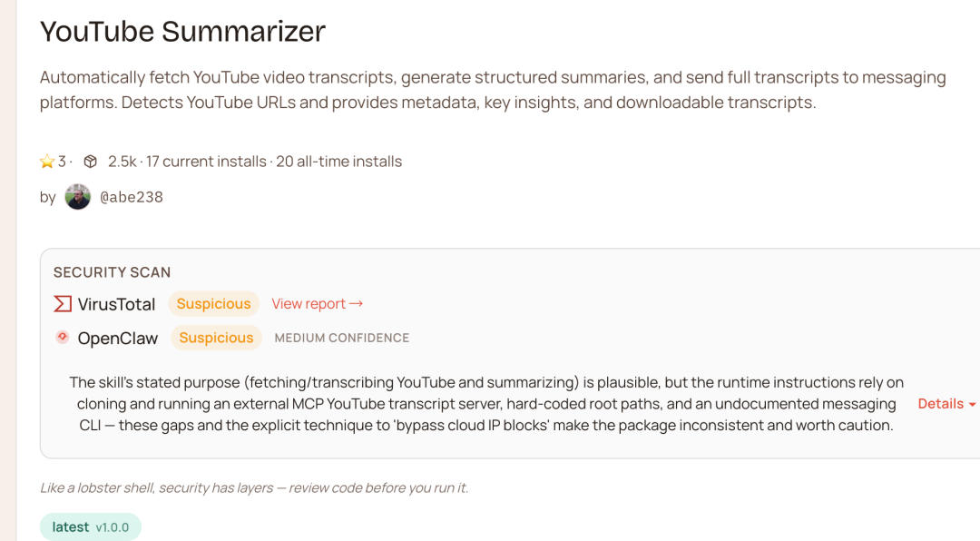Click the Details dropdown caret
Viewport: 980px width, 541px height.
(x=973, y=405)
